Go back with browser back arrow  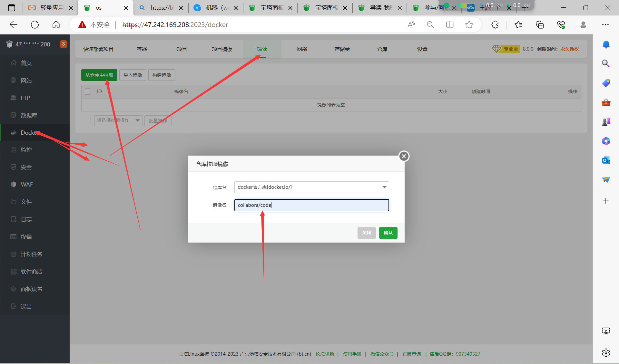tap(14, 24)
